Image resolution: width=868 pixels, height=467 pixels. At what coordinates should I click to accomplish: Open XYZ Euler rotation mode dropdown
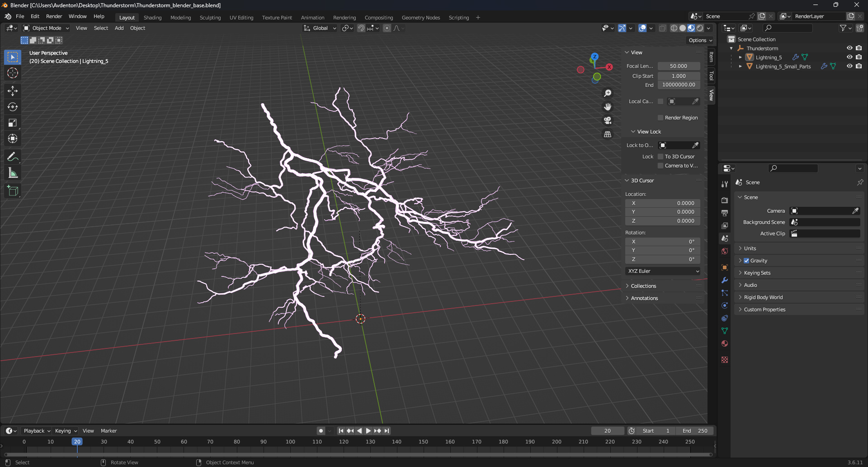click(663, 271)
